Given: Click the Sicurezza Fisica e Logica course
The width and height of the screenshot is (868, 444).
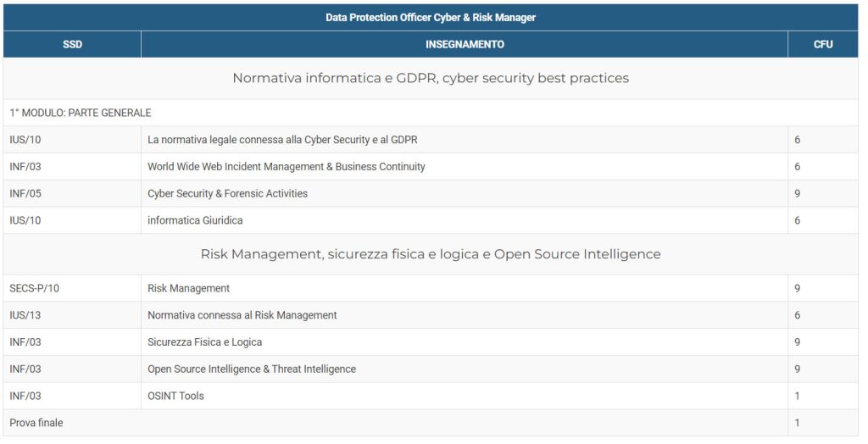Looking at the screenshot, I should [x=204, y=343].
